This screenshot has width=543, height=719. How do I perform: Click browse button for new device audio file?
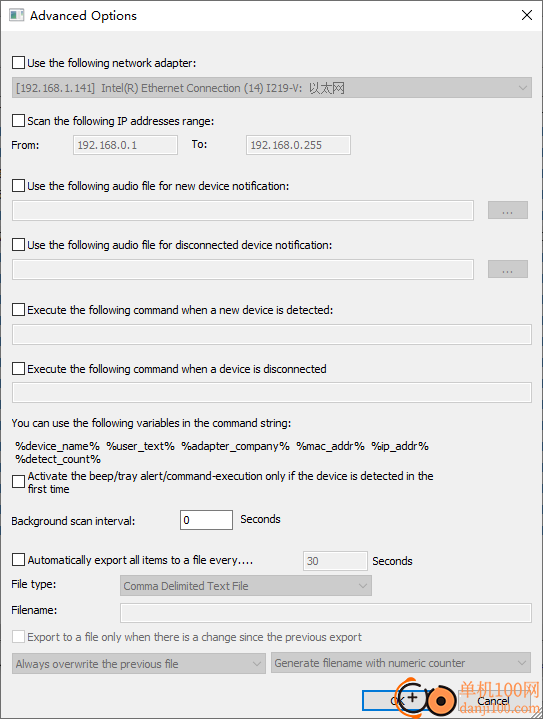508,210
